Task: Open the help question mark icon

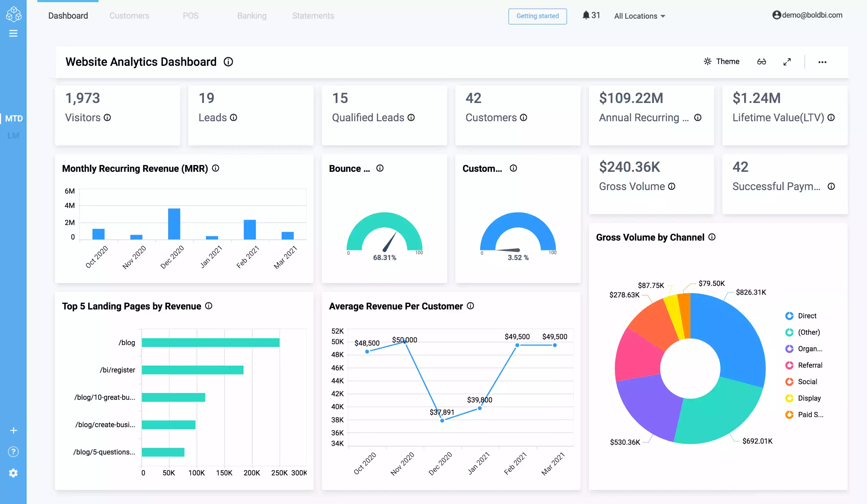Action: pos(13,452)
